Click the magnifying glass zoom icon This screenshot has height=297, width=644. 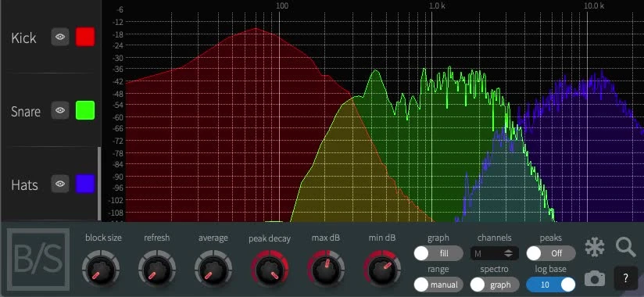click(x=625, y=247)
